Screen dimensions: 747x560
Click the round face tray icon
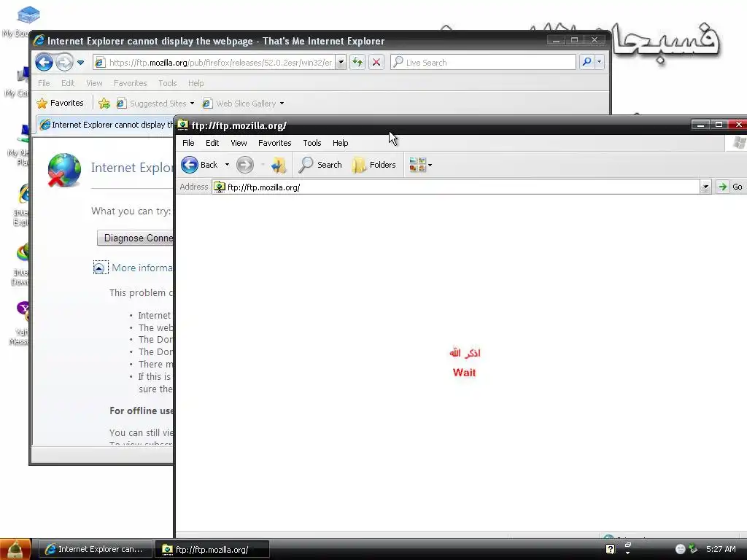tap(681, 550)
